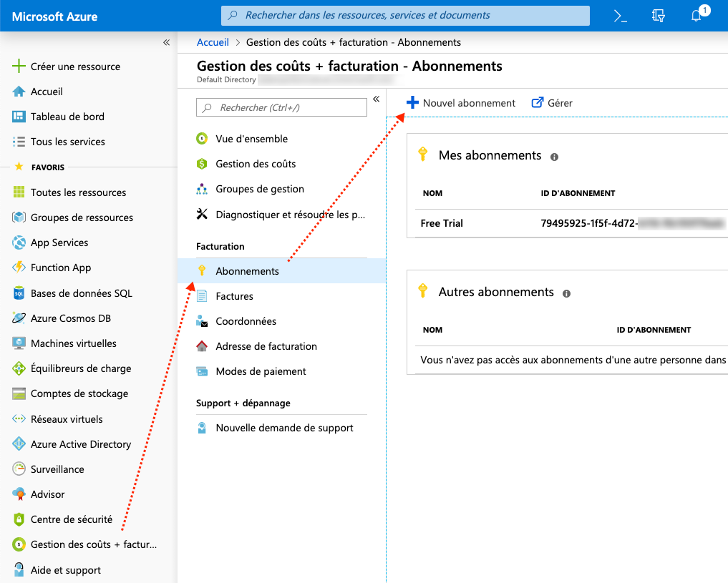The image size is (728, 583).
Task: Click the Accueil home icon in sidebar
Action: pyautogui.click(x=19, y=92)
